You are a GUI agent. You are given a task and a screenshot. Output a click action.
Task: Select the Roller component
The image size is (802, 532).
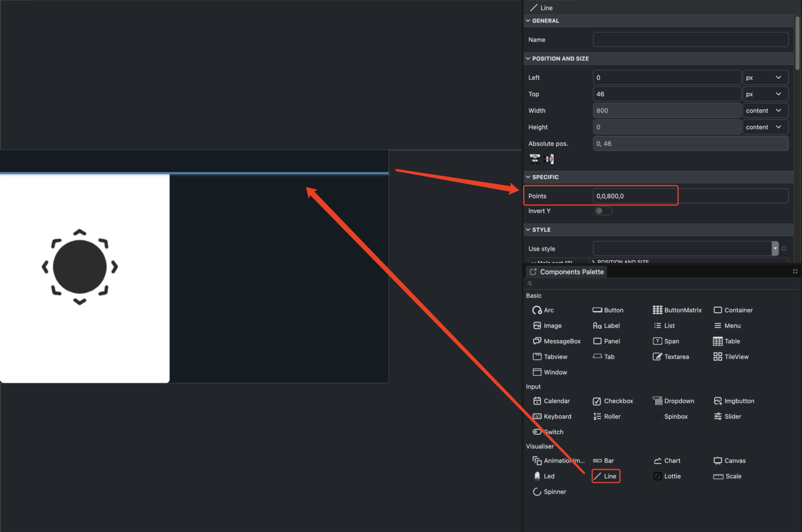click(x=606, y=417)
